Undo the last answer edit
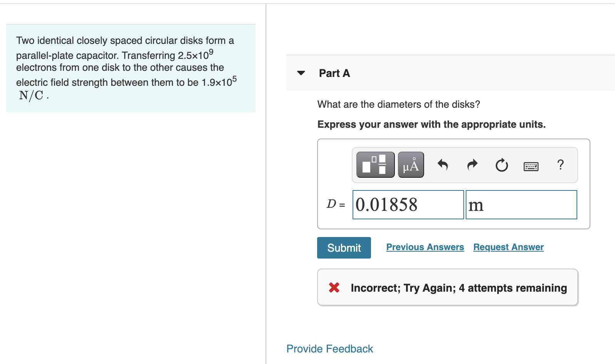This screenshot has height=364, width=615. pos(443,165)
